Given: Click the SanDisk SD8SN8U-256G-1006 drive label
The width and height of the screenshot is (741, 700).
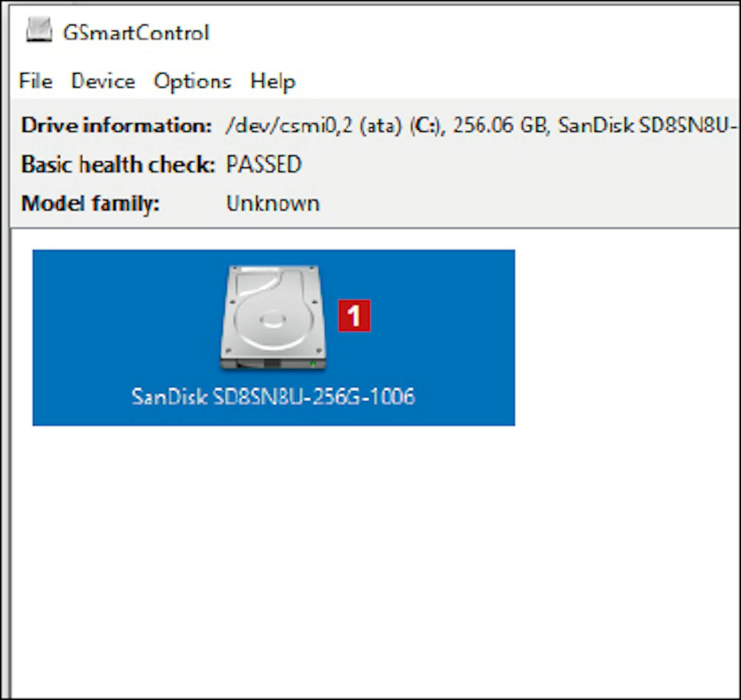Looking at the screenshot, I should [273, 396].
